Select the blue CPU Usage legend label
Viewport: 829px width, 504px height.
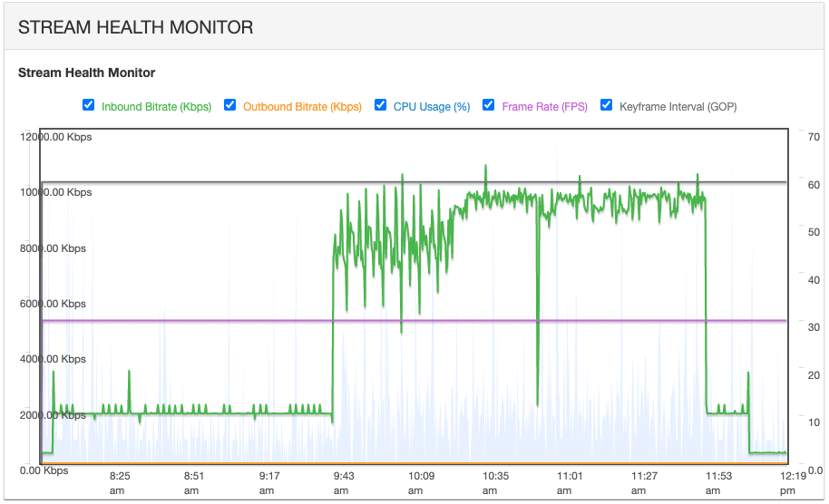431,107
